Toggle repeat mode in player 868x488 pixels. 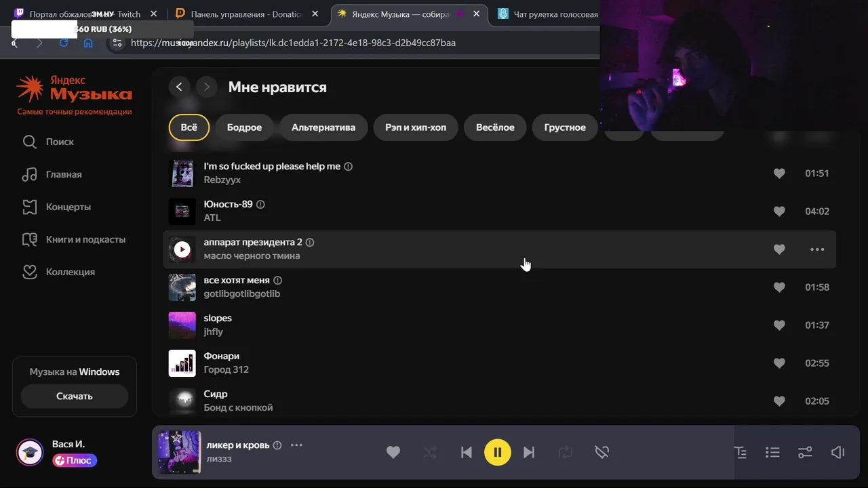coord(566,452)
